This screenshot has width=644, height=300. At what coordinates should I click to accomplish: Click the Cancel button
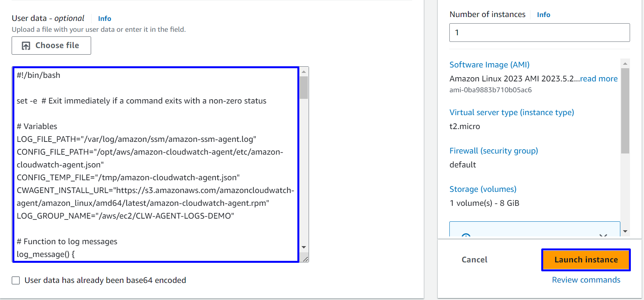(474, 260)
